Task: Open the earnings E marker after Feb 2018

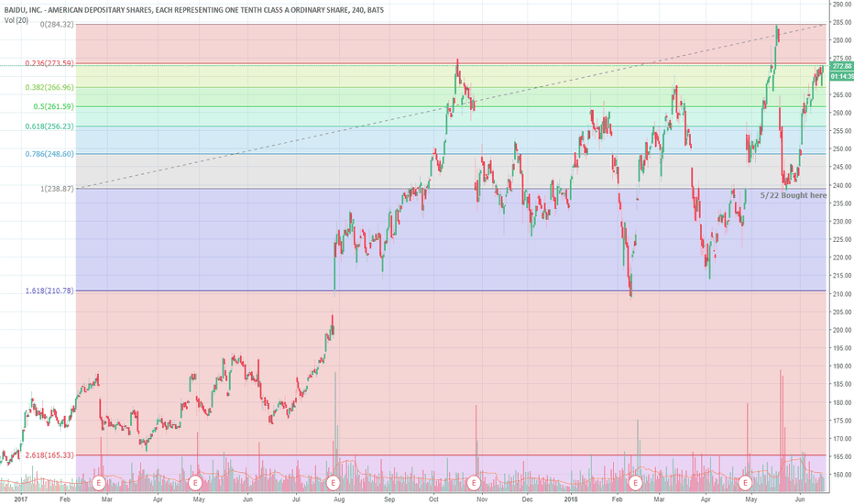Action: (635, 483)
